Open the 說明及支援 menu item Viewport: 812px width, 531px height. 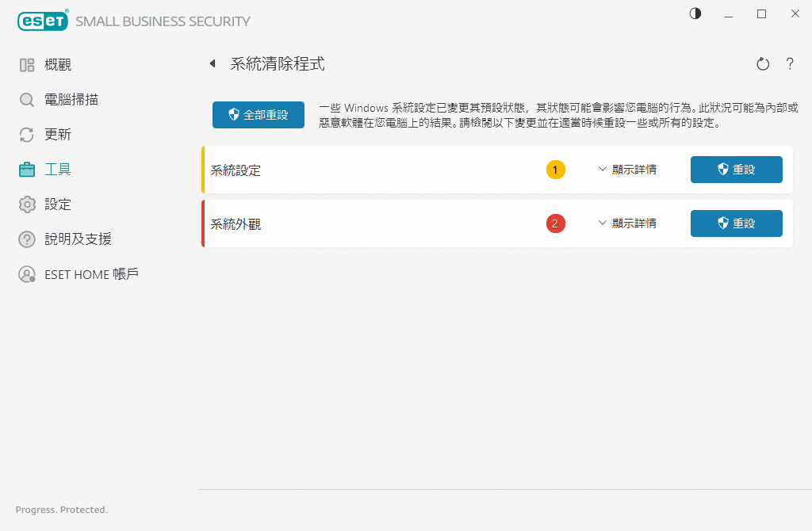(77, 239)
